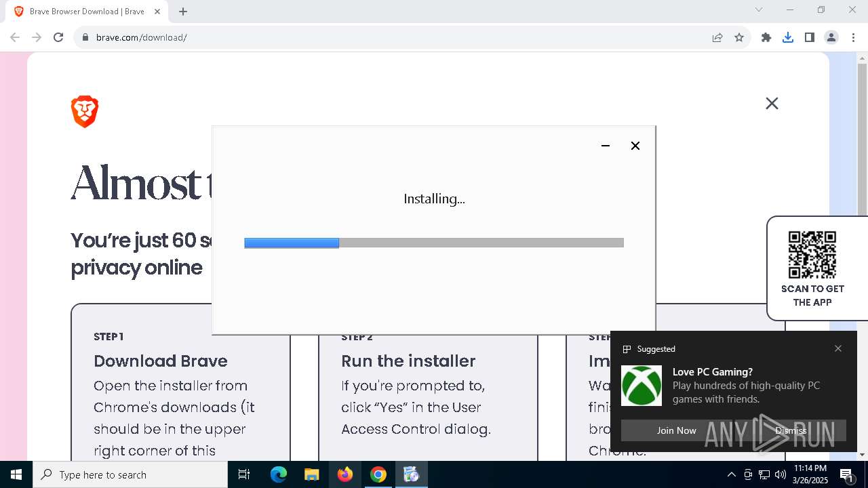Open the Windows Start menu
The width and height of the screenshot is (868, 488).
(16, 474)
